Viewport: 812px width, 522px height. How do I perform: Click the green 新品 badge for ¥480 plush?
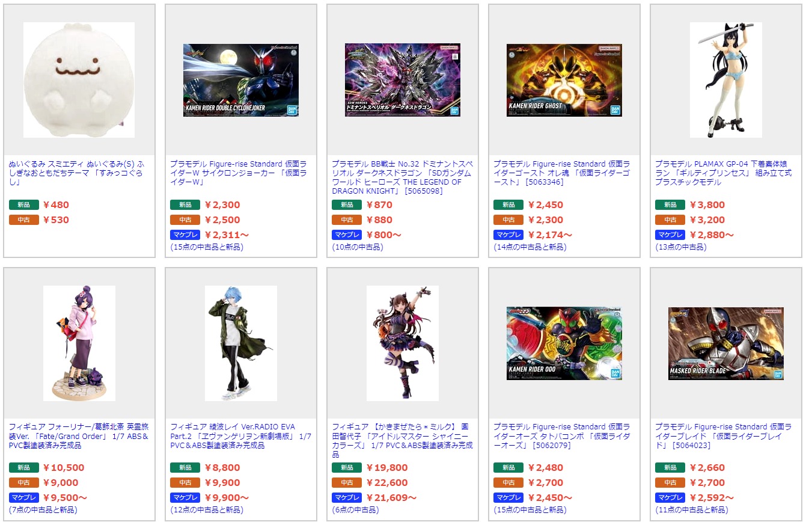point(24,204)
